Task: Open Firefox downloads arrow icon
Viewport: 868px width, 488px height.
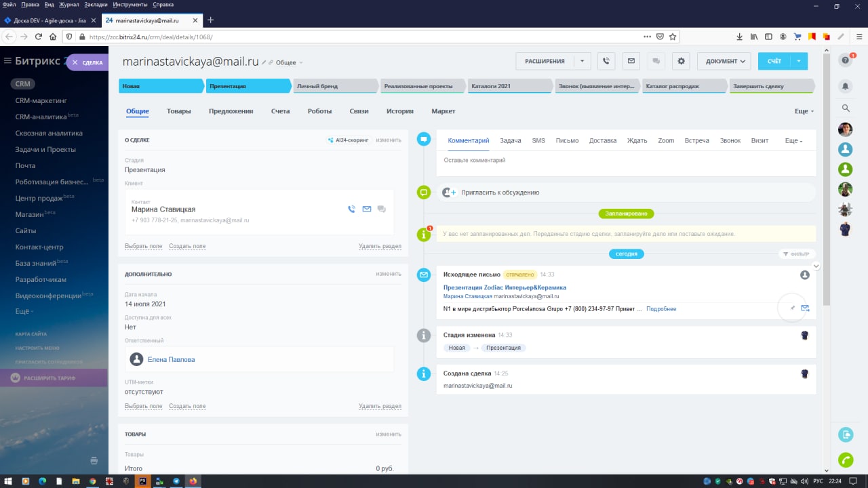Action: click(739, 37)
